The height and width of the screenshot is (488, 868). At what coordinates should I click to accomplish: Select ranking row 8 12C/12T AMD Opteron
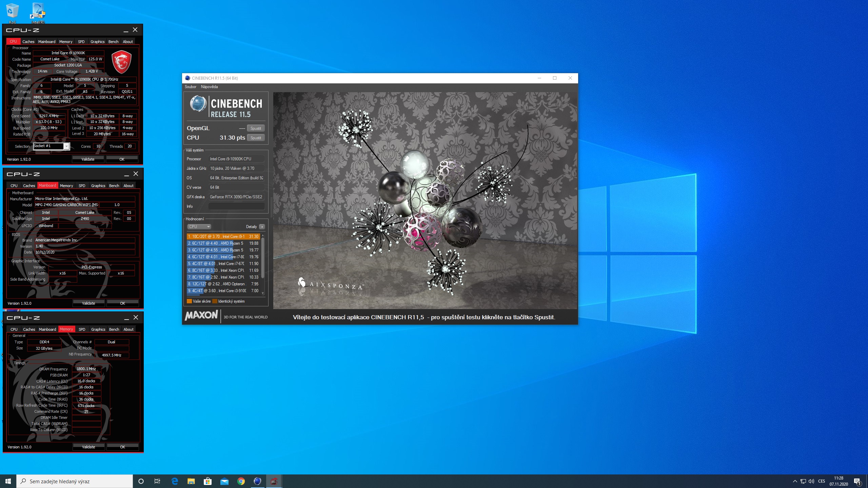pos(223,284)
